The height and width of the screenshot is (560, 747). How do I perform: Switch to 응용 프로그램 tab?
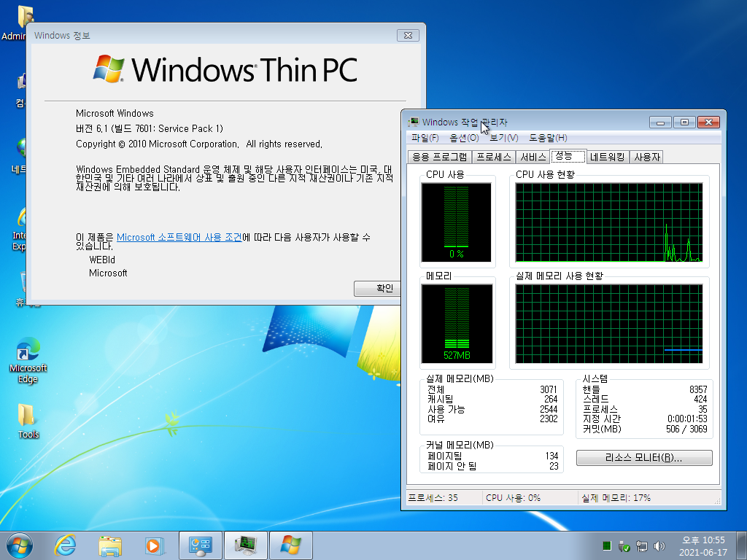click(440, 157)
